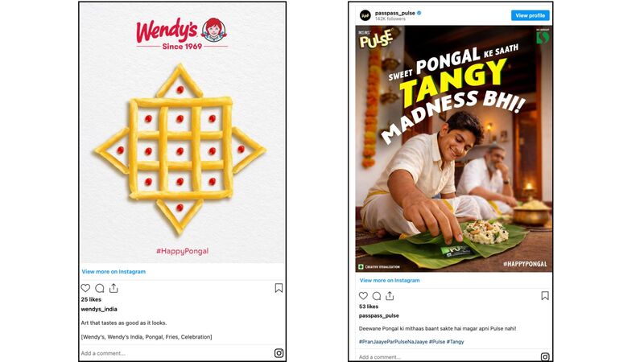Open View more on Instagram under Pulse post
This screenshot has height=362, width=644.
coord(390,280)
